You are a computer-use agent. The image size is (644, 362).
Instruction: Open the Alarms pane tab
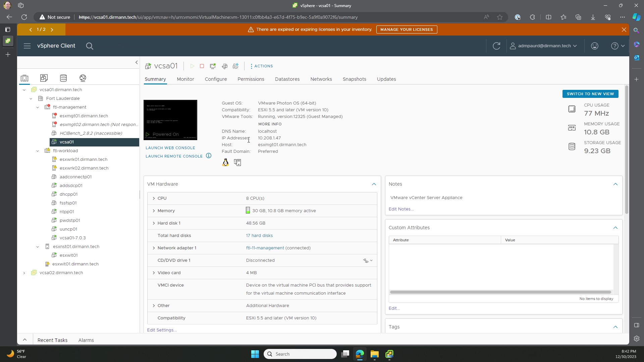[86, 340]
